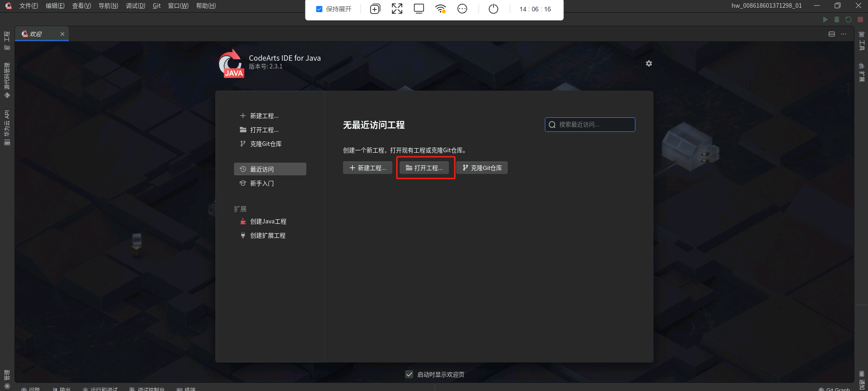This screenshot has height=391, width=868.
Task: Open the 窗口(W) menu
Action: [x=178, y=6]
